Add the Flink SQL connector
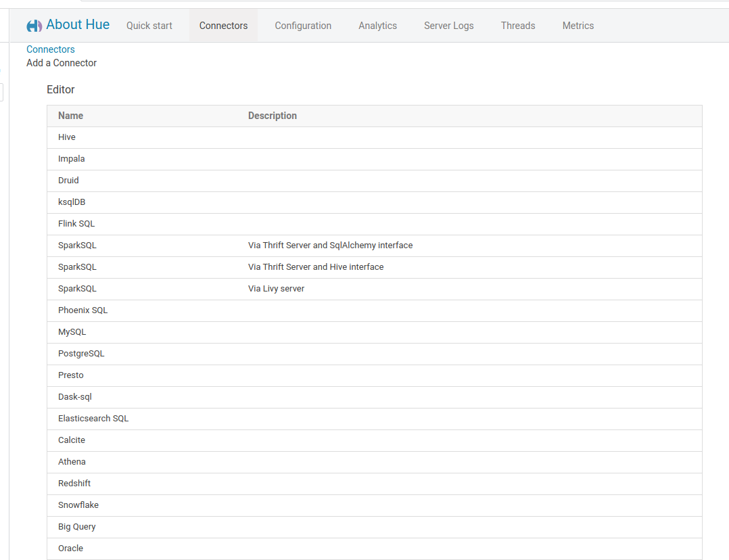This screenshot has width=729, height=560. click(76, 224)
